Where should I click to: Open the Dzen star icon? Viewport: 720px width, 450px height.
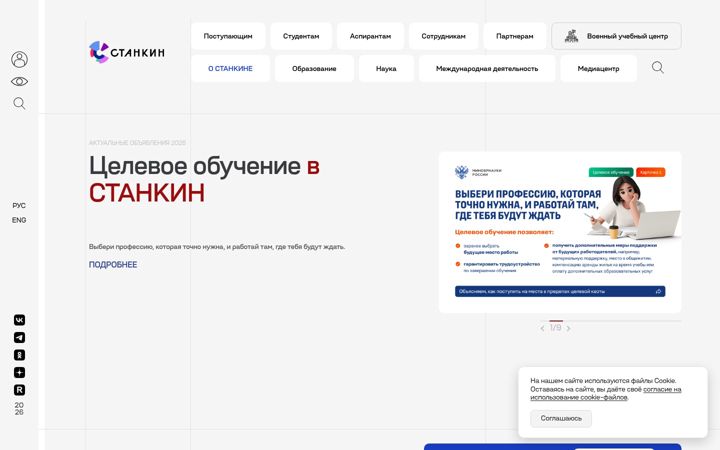tap(19, 372)
